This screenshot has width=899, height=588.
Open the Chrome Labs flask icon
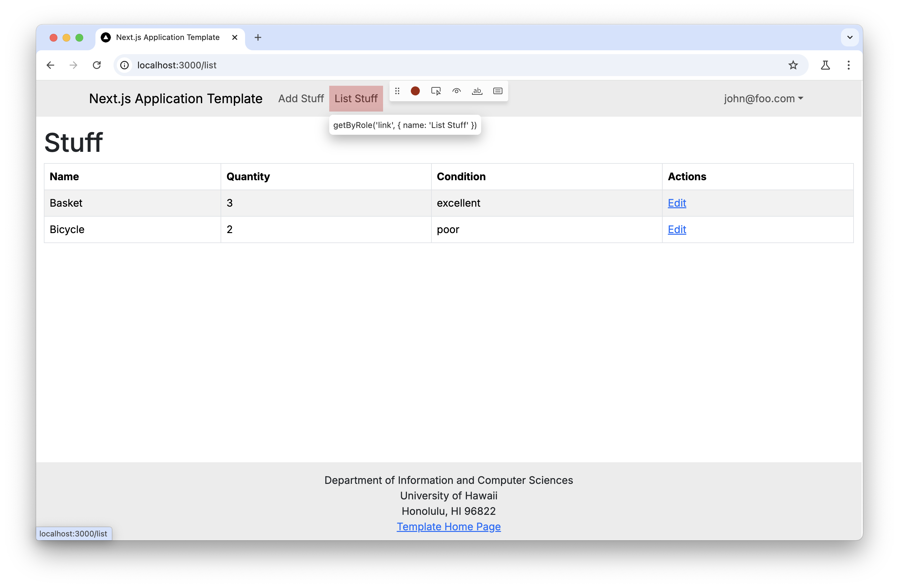[825, 65]
